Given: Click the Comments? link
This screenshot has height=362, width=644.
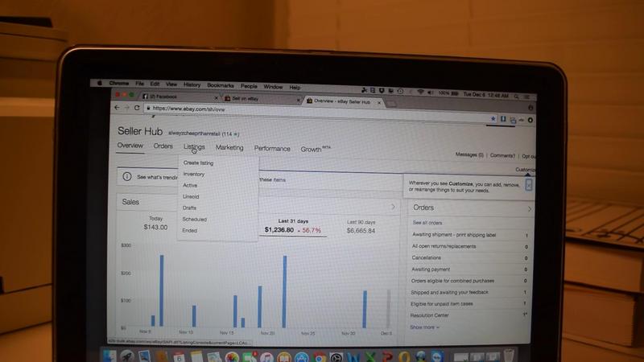Looking at the screenshot, I should [502, 155].
